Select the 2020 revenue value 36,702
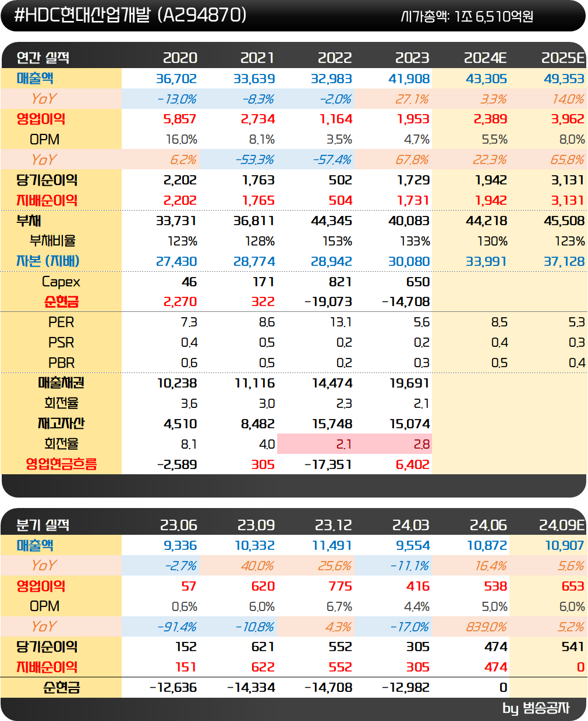The height and width of the screenshot is (721, 588). (x=176, y=79)
